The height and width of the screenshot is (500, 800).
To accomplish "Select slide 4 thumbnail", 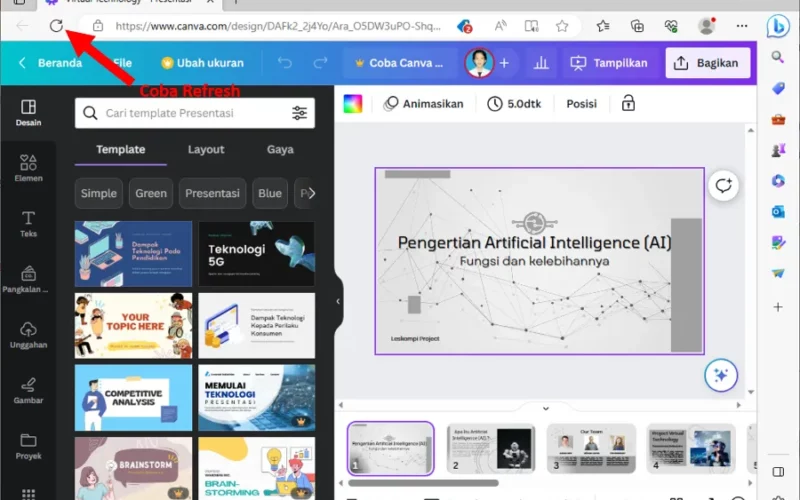I will tap(691, 448).
